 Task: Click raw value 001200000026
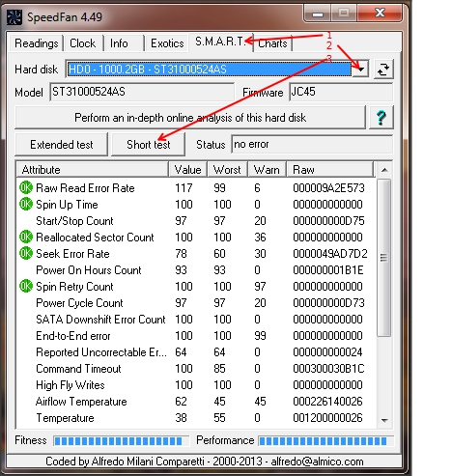[x=327, y=418]
